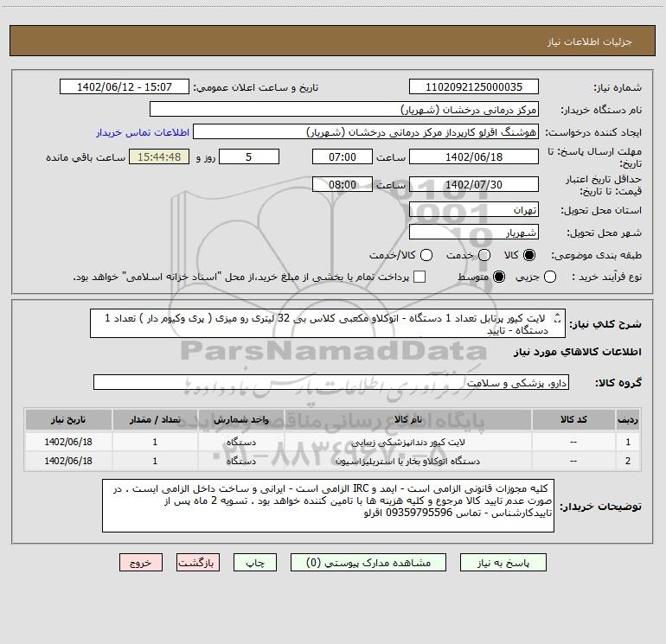Click the price validity date 1402/07/30 field
This screenshot has height=644, width=666.
(x=474, y=184)
